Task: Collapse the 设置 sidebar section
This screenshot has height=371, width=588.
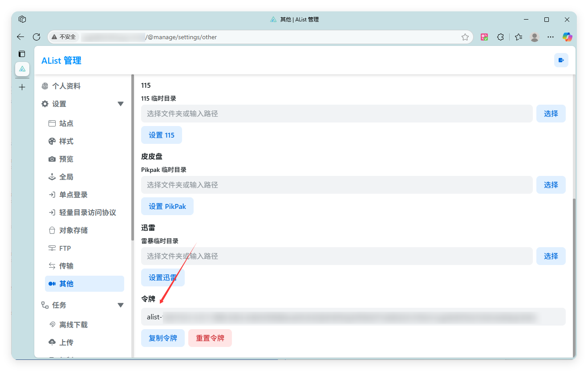Action: point(120,104)
